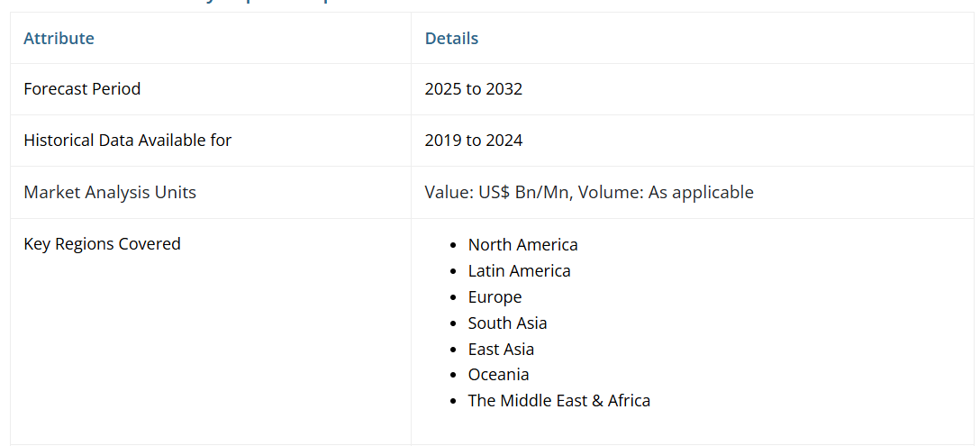Click Oceania in the regions list
Screen dimensions: 980x446
click(x=498, y=375)
